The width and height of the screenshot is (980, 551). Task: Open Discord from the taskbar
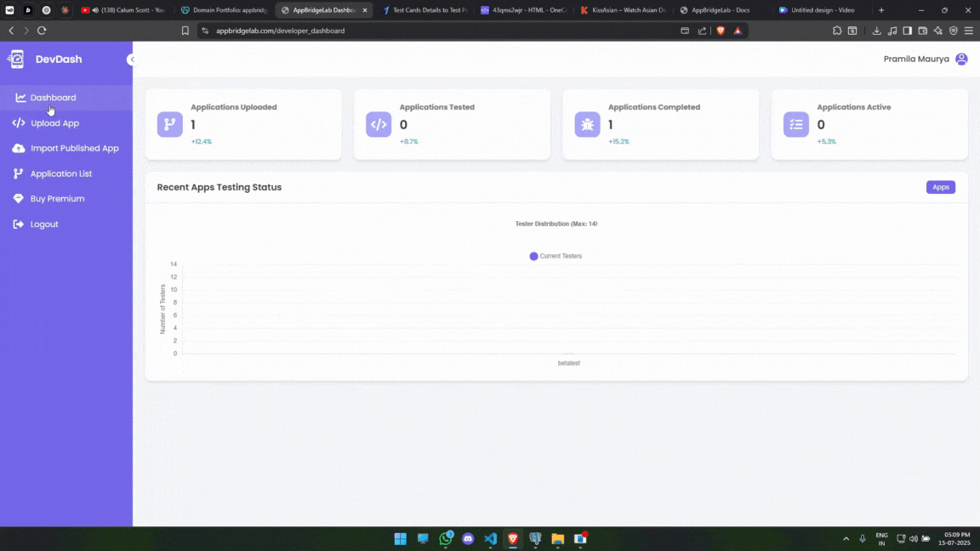coord(468,538)
